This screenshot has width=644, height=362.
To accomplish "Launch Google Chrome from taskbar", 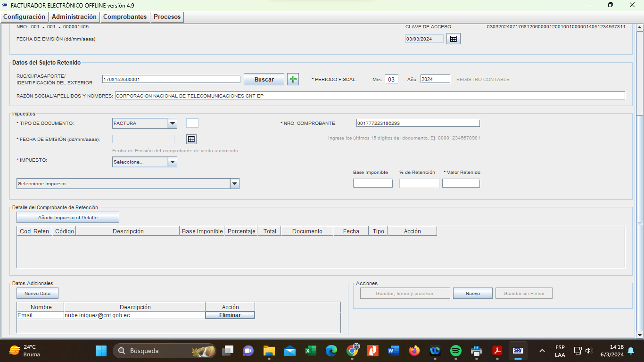I will click(x=352, y=351).
